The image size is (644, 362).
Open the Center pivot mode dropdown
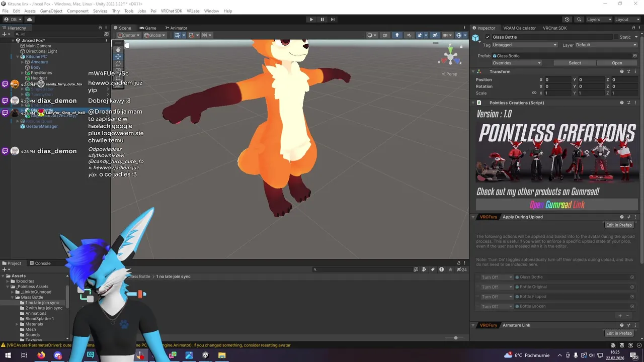[x=128, y=35]
